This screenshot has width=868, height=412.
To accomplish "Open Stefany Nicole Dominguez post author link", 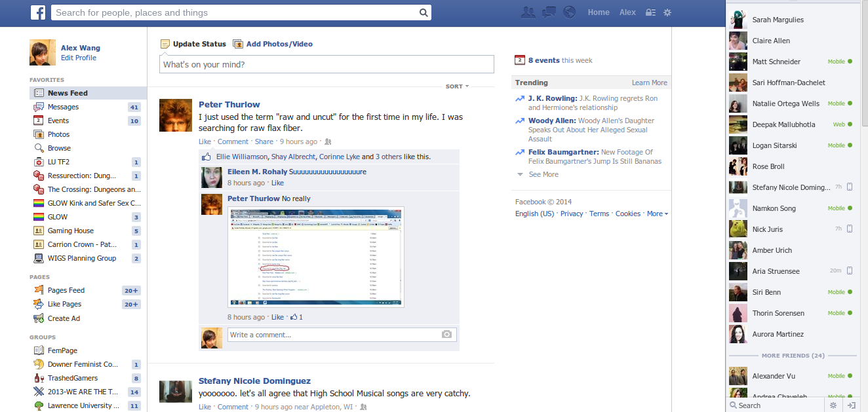I will click(x=254, y=381).
